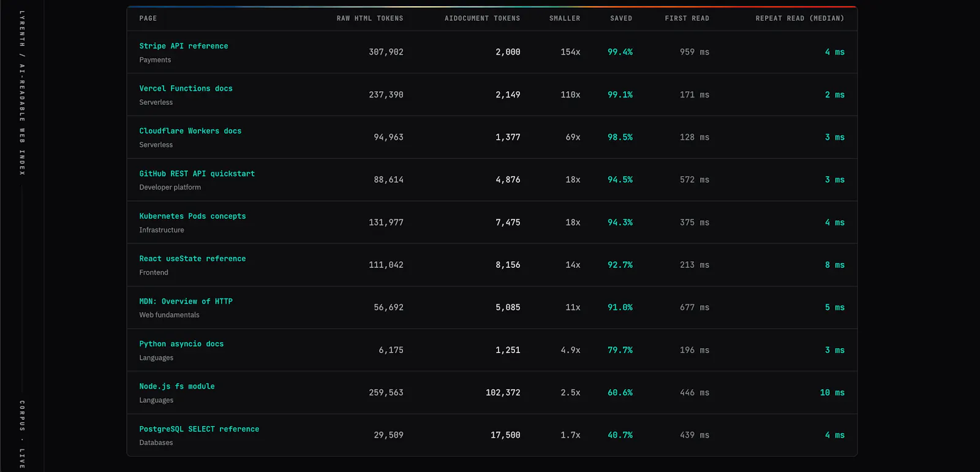
Task: Click the SAVED column header
Action: [x=621, y=18]
